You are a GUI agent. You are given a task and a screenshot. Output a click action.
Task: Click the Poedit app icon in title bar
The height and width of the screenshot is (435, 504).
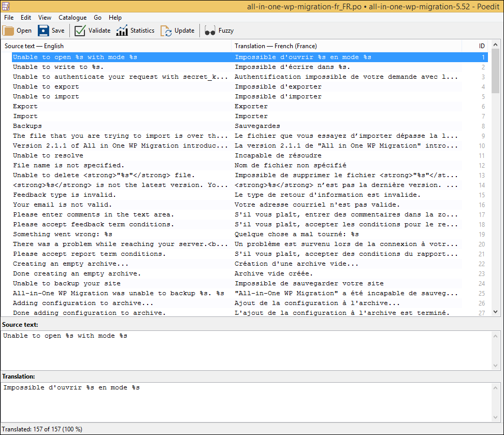pyautogui.click(x=6, y=6)
